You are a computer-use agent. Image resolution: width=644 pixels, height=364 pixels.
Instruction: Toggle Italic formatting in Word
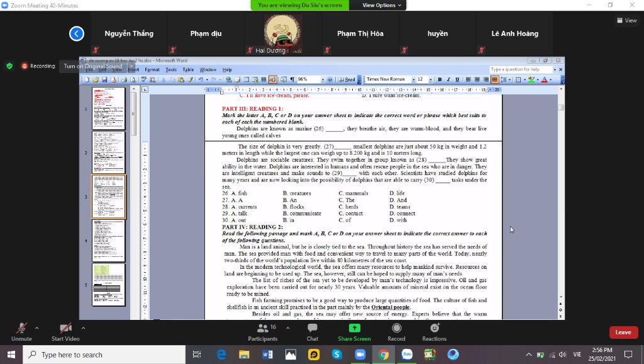tap(448, 79)
